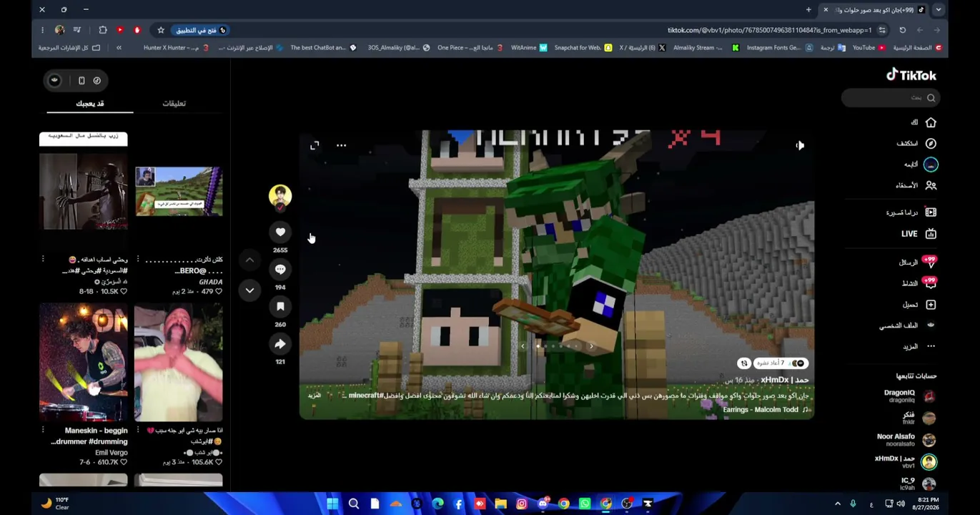Click the TikTok search field
The height and width of the screenshot is (515, 980).
click(890, 98)
